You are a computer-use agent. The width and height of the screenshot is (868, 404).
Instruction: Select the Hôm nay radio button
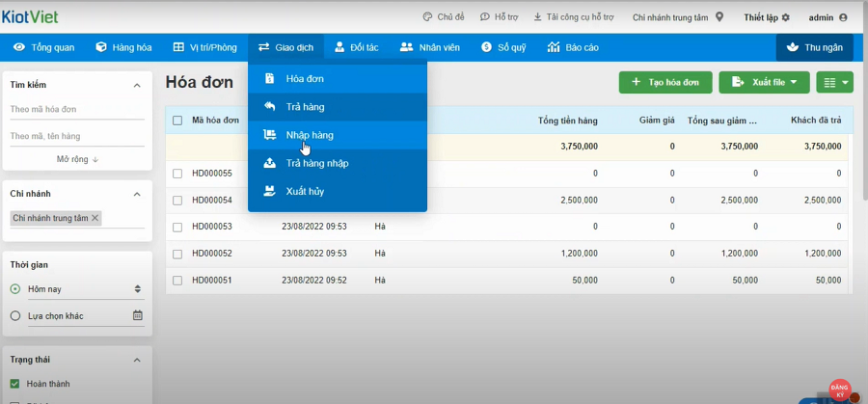click(15, 289)
